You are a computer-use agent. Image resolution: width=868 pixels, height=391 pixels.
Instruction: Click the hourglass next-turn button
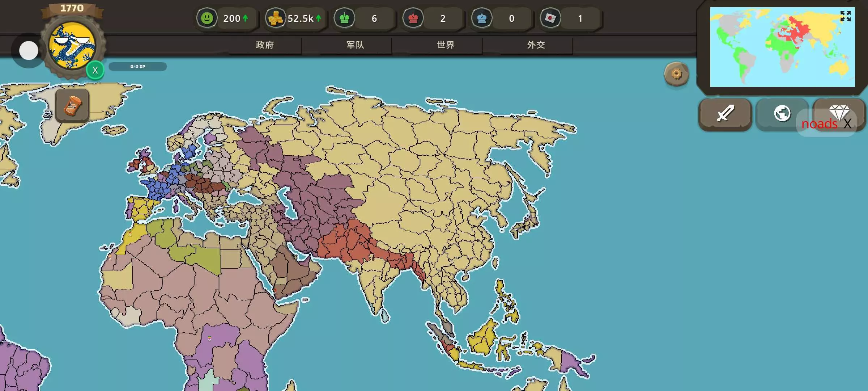click(72, 106)
